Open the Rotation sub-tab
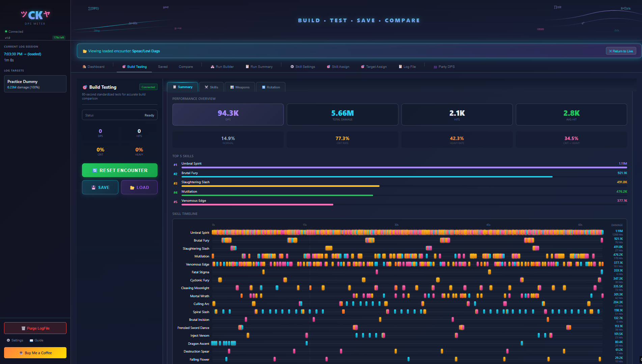Viewport: 642px width, 364px height. pos(271,87)
